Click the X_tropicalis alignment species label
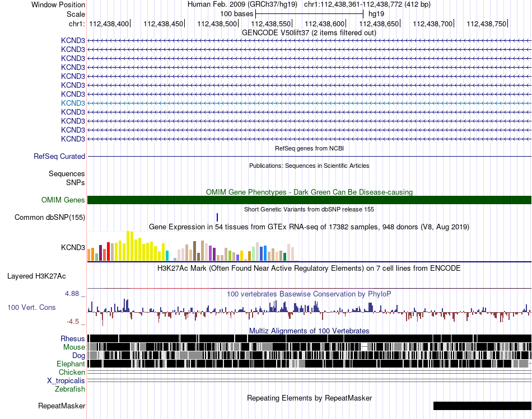Image resolution: width=532 pixels, height=419 pixels. tap(66, 381)
